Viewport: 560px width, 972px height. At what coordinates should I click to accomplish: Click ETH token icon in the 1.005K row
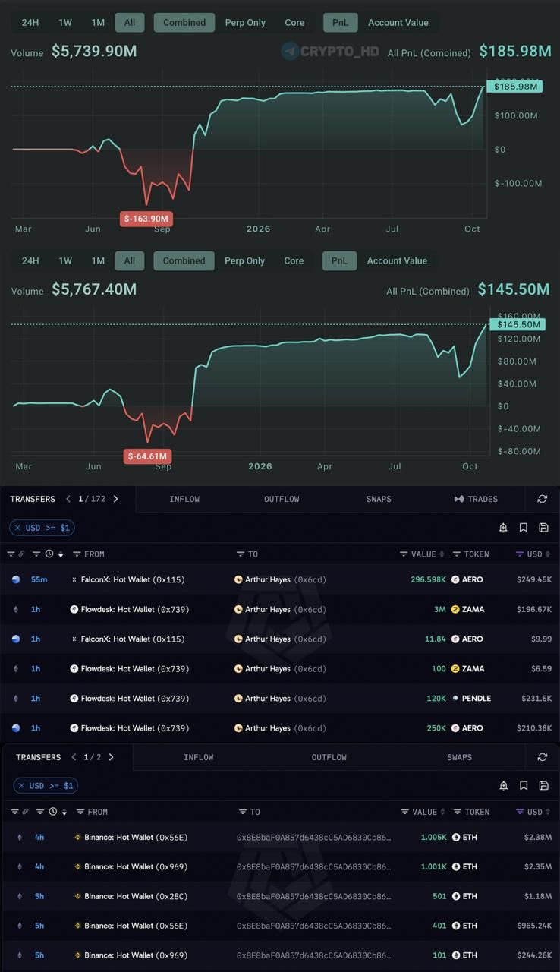pos(456,837)
